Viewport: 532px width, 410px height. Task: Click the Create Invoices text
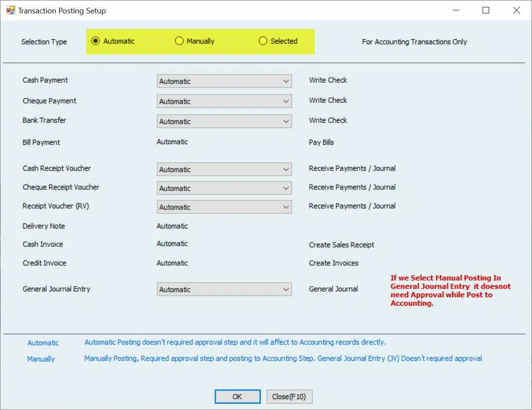pyautogui.click(x=334, y=263)
